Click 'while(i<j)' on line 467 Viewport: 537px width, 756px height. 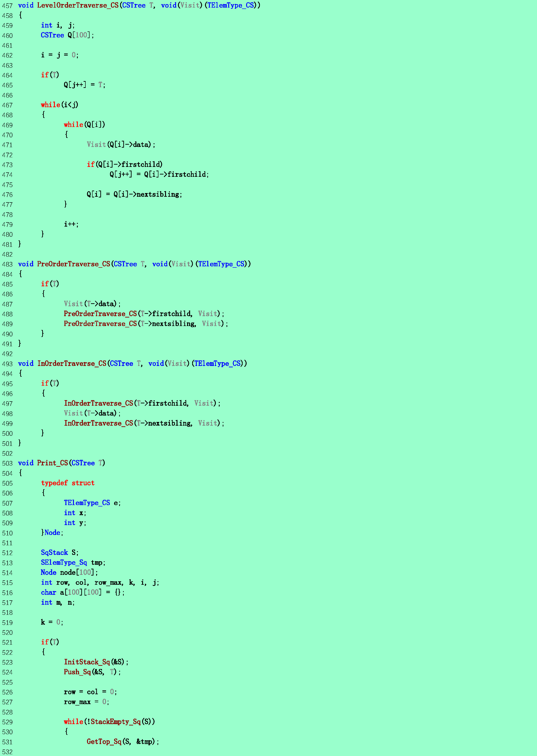(59, 105)
